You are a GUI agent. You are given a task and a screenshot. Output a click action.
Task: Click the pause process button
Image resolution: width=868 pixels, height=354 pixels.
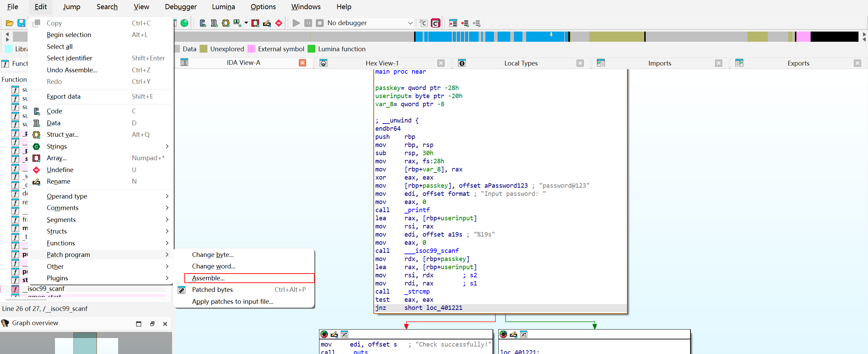tap(308, 23)
